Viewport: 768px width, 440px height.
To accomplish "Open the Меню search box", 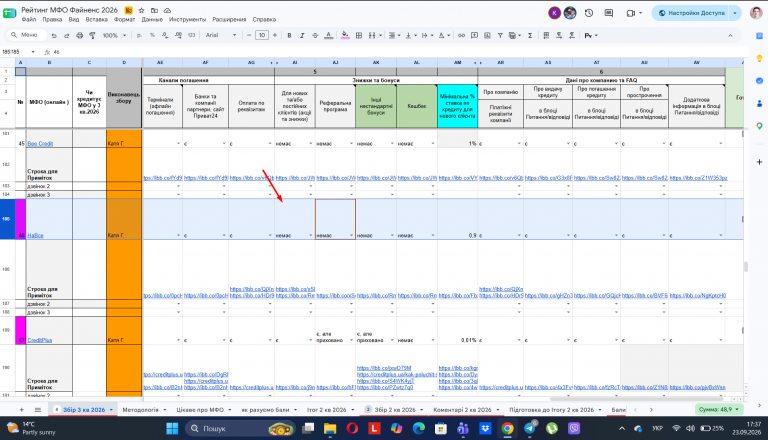I will pyautogui.click(x=27, y=35).
